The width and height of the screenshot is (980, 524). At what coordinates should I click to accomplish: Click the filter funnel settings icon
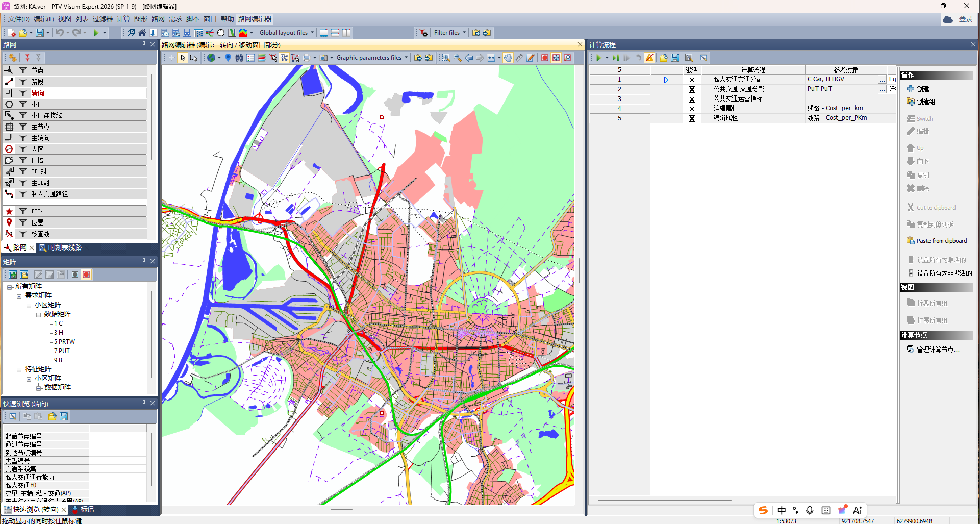click(x=423, y=33)
